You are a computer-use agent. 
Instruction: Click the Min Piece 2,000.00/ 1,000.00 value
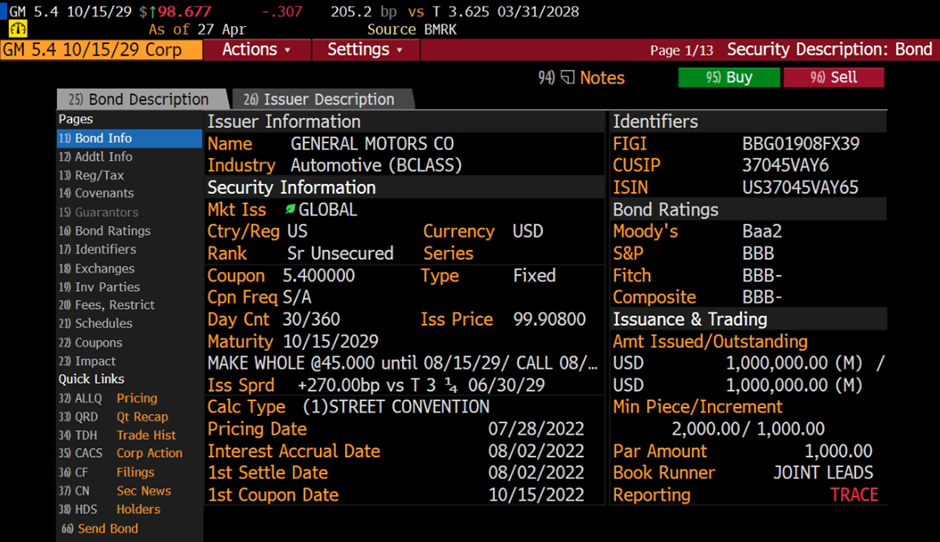[748, 429]
